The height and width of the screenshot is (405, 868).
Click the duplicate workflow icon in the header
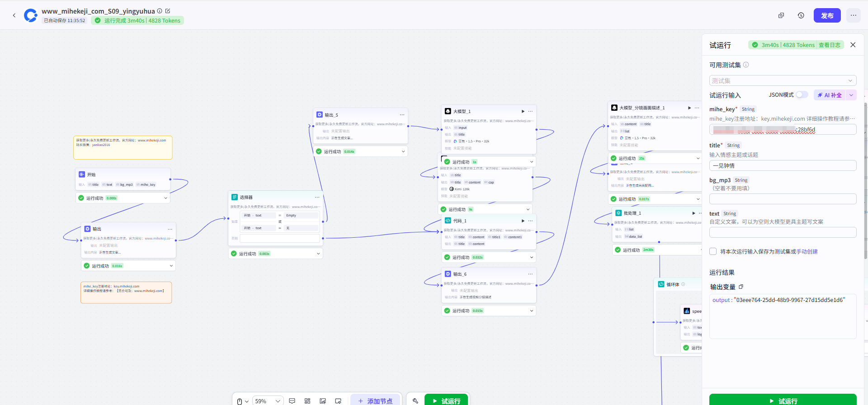781,15
